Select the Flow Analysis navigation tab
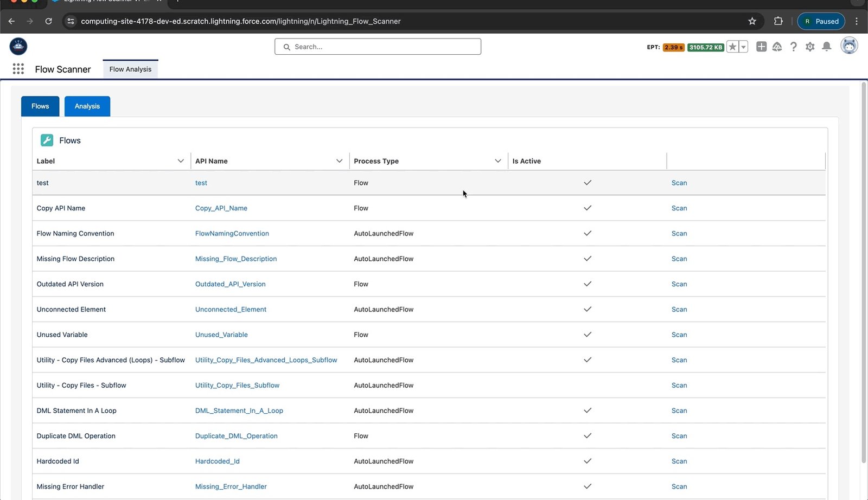The width and height of the screenshot is (868, 500). (130, 69)
